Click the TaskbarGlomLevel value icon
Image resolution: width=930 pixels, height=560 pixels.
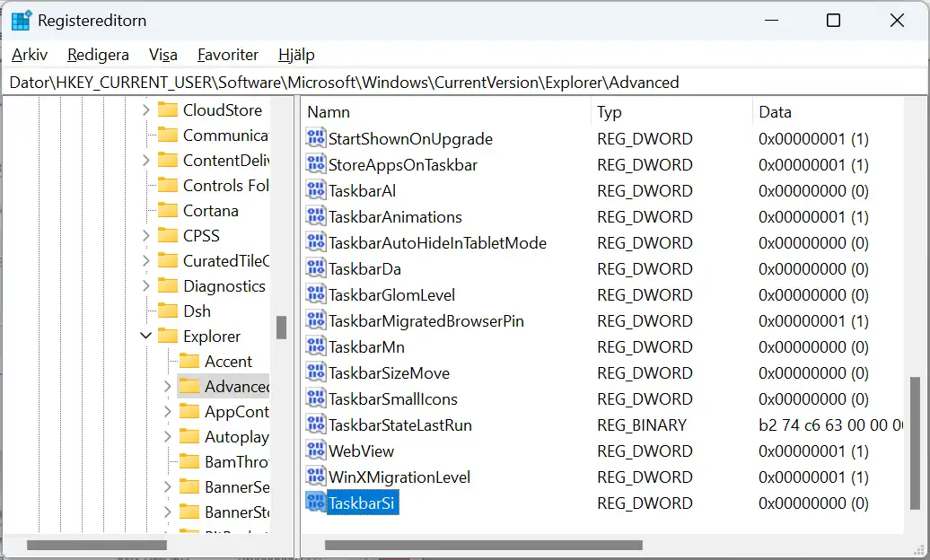click(x=316, y=295)
